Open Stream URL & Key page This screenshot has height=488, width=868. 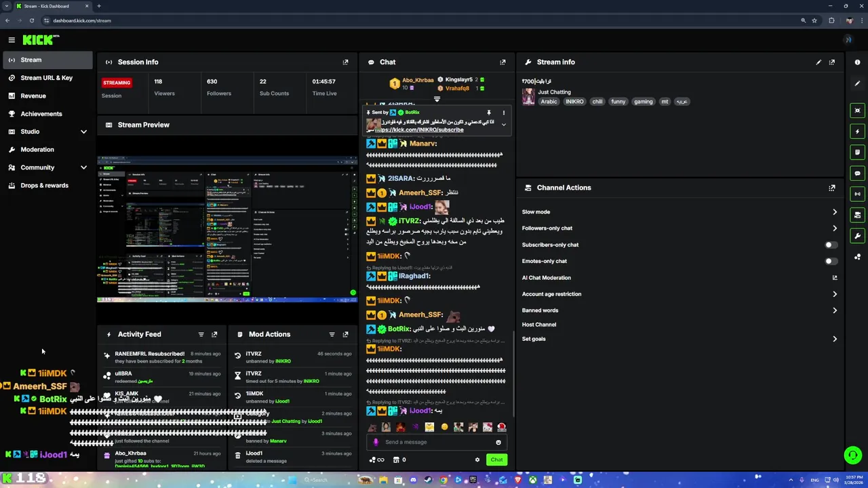pos(46,78)
